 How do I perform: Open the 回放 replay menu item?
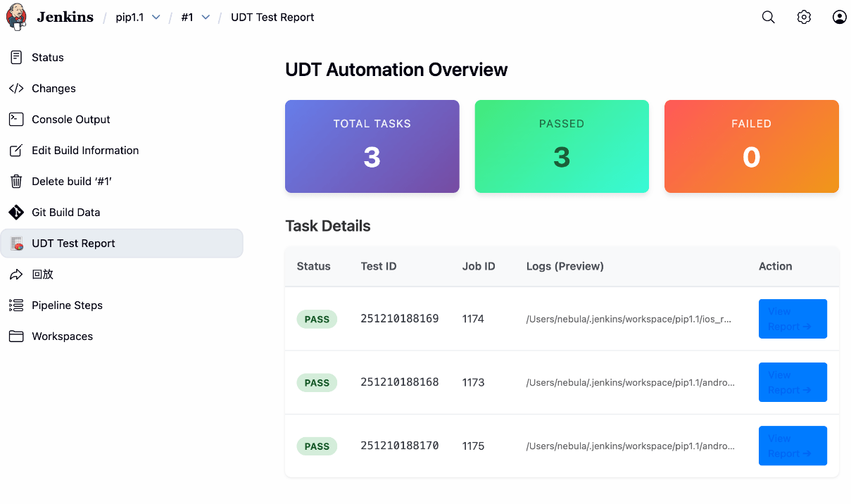42,275
